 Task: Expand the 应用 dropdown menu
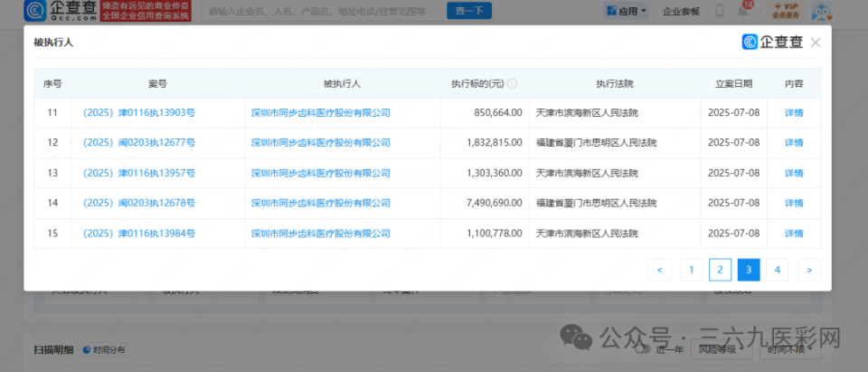coord(626,11)
